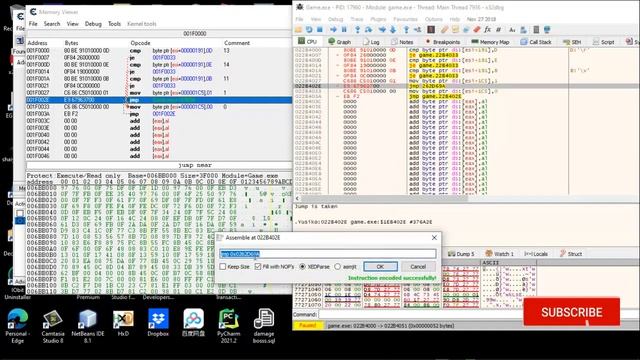The height and width of the screenshot is (360, 640).
Task: Click the Trace into icon in x32dbg
Action: 382,30
